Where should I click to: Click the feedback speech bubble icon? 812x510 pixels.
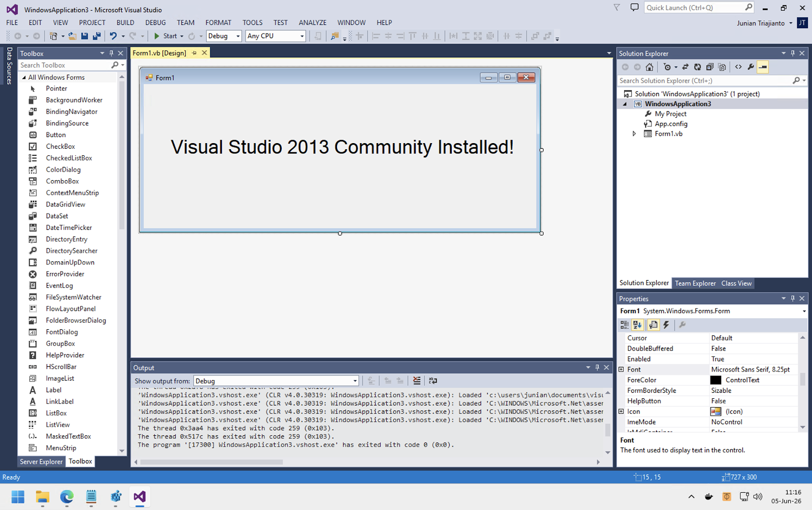634,8
